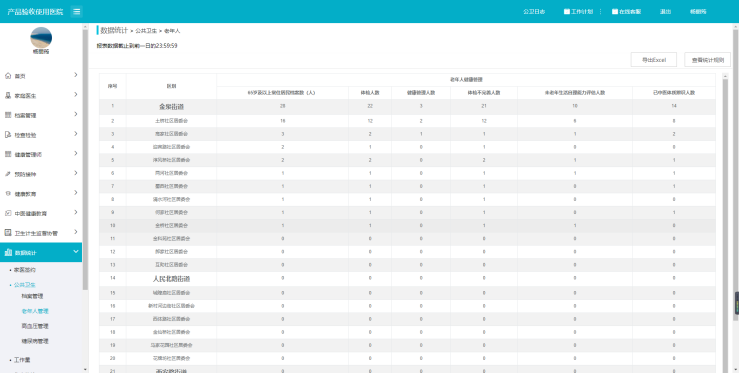This screenshot has height=374, width=740.
Task: Open 档案管理 under 公共卫生 submenu
Action: click(32, 296)
